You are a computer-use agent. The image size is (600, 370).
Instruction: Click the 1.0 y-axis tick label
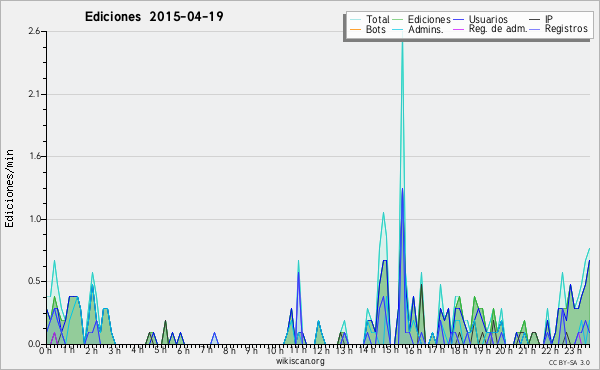tap(34, 219)
